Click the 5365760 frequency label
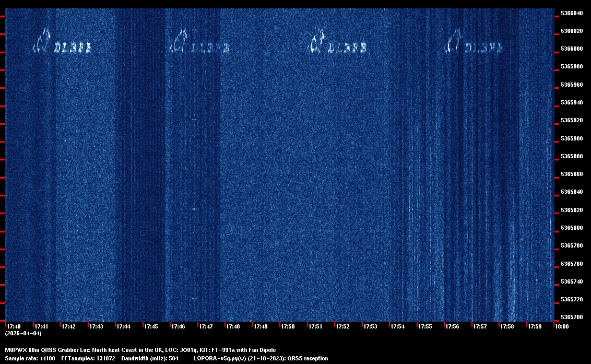This screenshot has height=364, width=591. tap(572, 264)
